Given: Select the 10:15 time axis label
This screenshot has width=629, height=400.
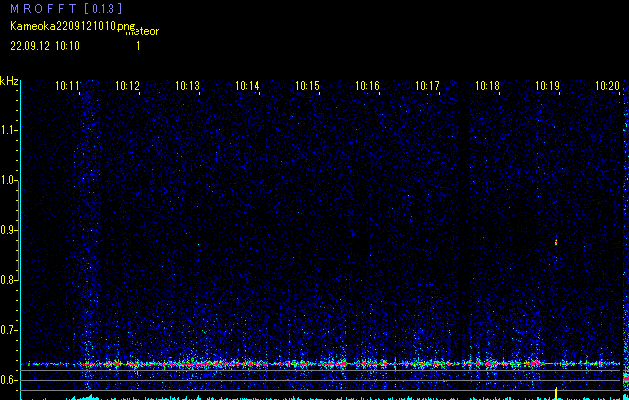Looking at the screenshot, I should click(307, 86).
